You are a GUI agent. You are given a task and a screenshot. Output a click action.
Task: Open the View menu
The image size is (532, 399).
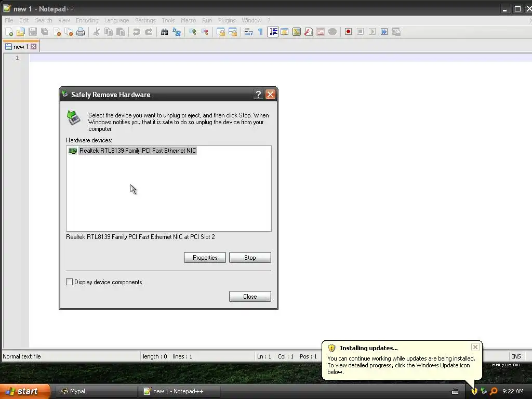point(64,20)
